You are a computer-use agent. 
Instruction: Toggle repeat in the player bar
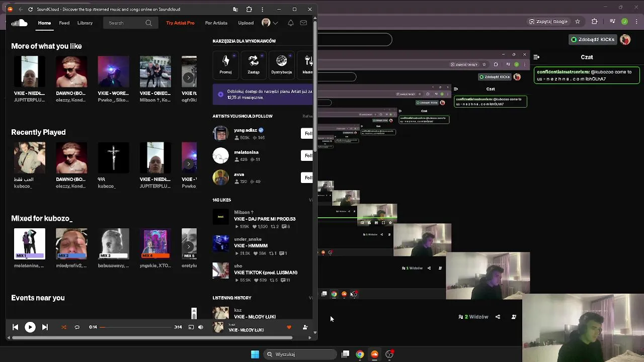pyautogui.click(x=77, y=327)
